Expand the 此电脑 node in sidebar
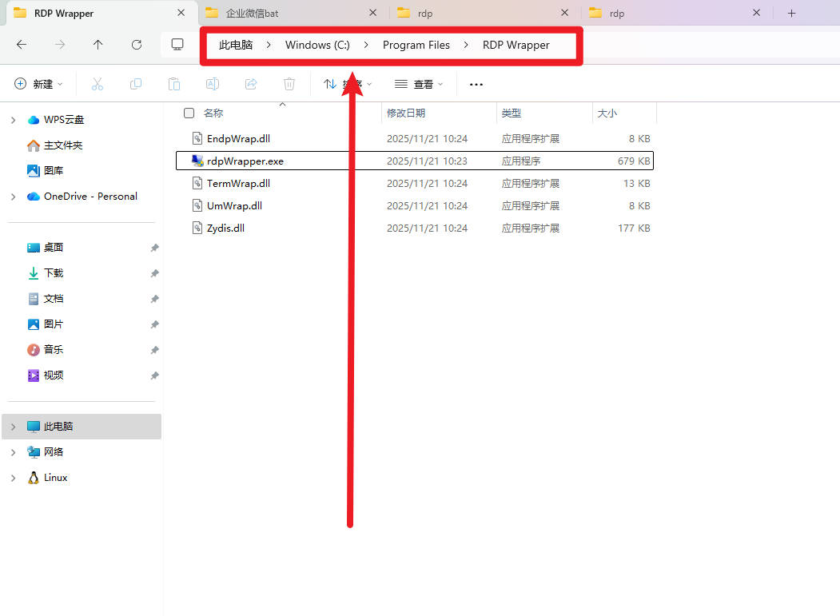The width and height of the screenshot is (840, 616). click(x=14, y=427)
